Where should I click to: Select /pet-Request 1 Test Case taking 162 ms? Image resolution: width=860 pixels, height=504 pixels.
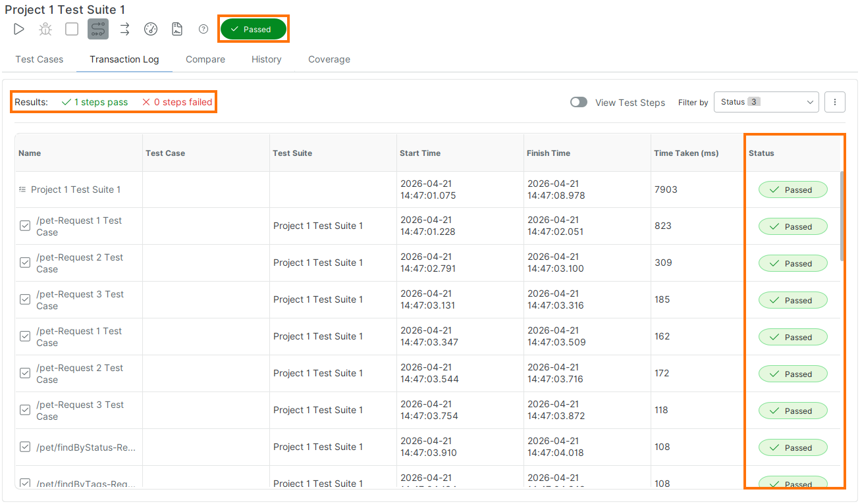point(79,337)
